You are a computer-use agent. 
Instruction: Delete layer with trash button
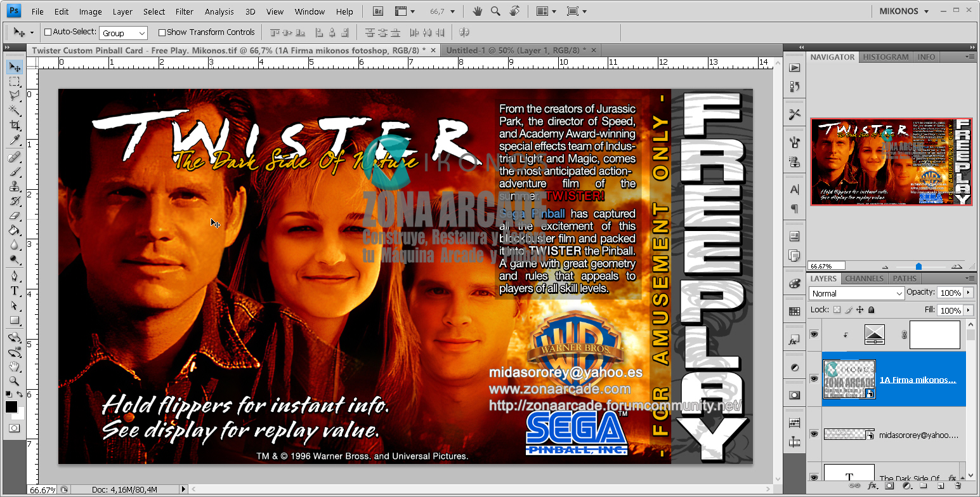point(958,486)
